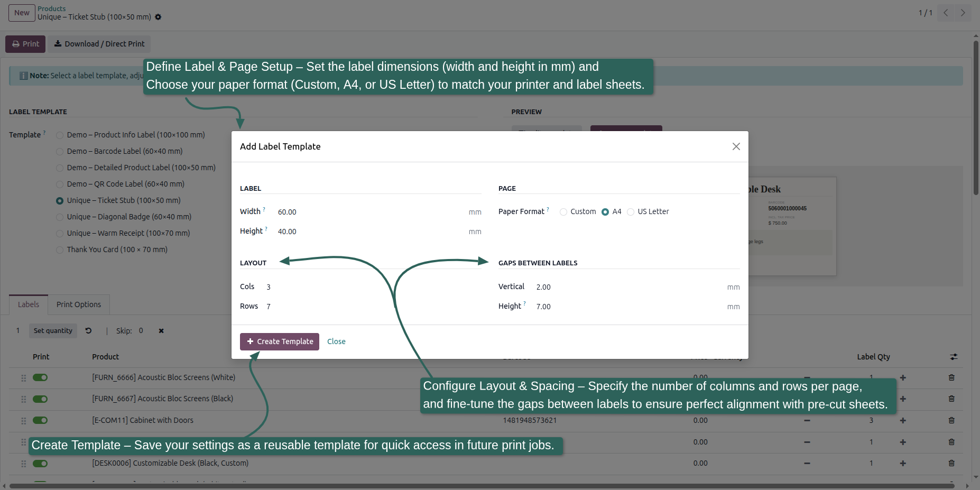Image resolution: width=980 pixels, height=490 pixels.
Task: Click the Print button
Action: [25, 44]
